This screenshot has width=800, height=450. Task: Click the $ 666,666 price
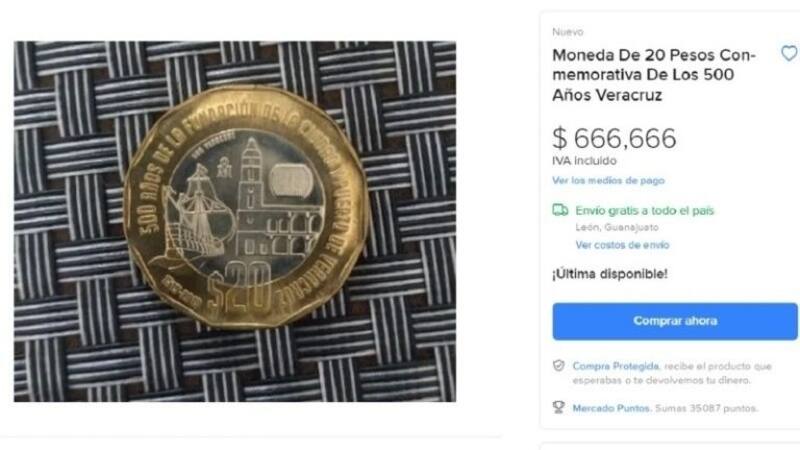pyautogui.click(x=614, y=138)
